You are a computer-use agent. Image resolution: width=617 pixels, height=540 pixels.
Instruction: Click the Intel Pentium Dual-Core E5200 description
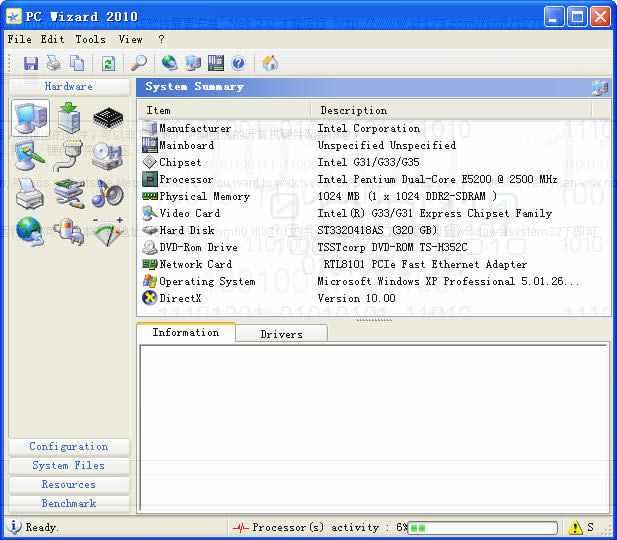click(437, 179)
